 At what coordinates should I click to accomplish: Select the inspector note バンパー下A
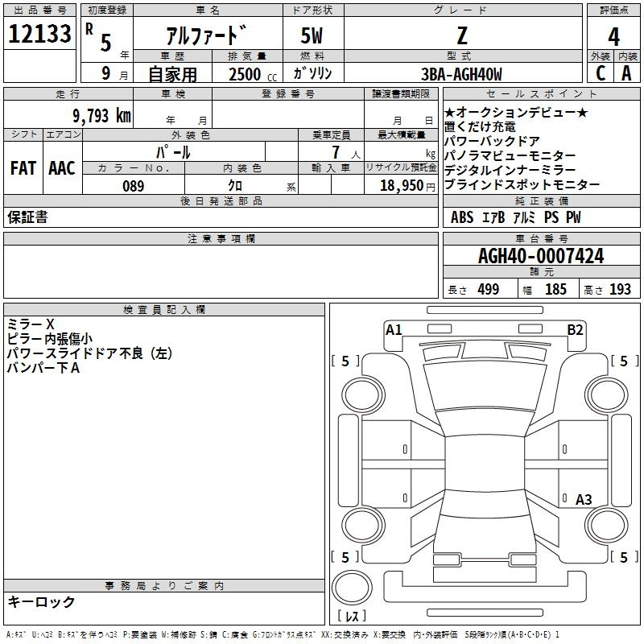(43, 368)
